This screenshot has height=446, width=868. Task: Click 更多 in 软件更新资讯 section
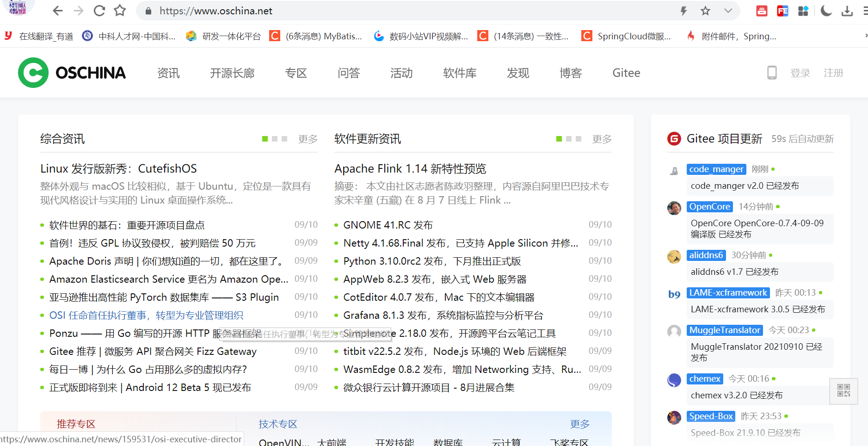(x=602, y=139)
